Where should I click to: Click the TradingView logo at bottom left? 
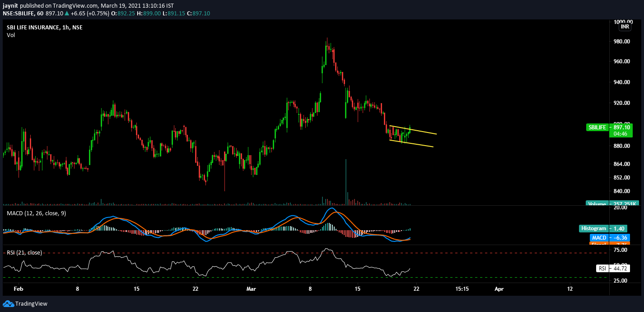click(x=25, y=304)
